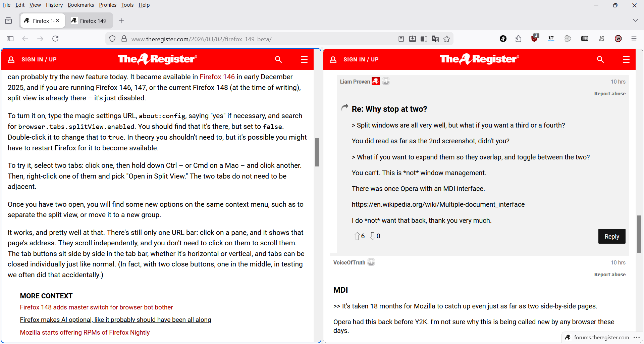Bookmark this page with the star icon
Image resolution: width=644 pixels, height=344 pixels.
click(x=447, y=39)
